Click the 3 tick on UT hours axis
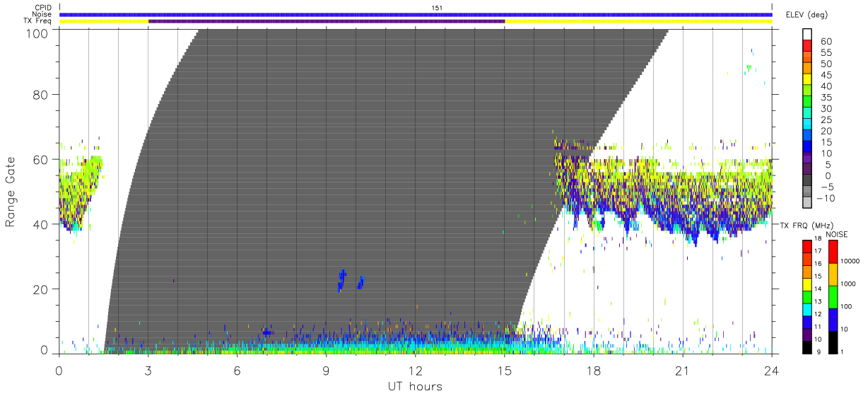Viewport: 868px width, 401px height. point(148,371)
